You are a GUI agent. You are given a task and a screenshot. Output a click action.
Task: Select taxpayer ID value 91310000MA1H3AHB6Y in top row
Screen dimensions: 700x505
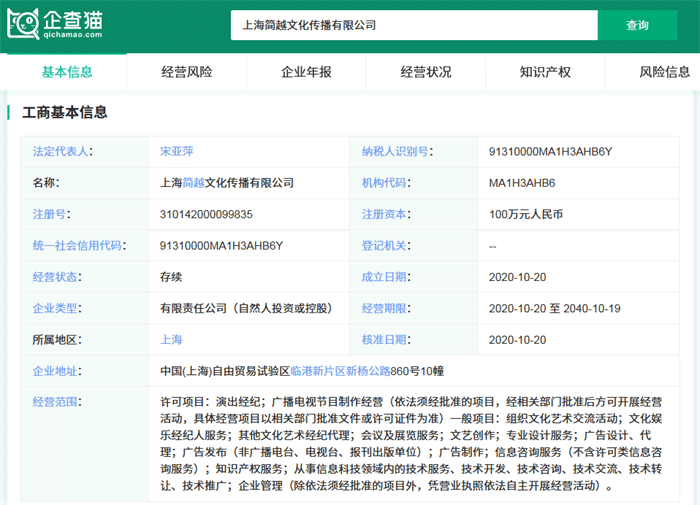click(550, 152)
